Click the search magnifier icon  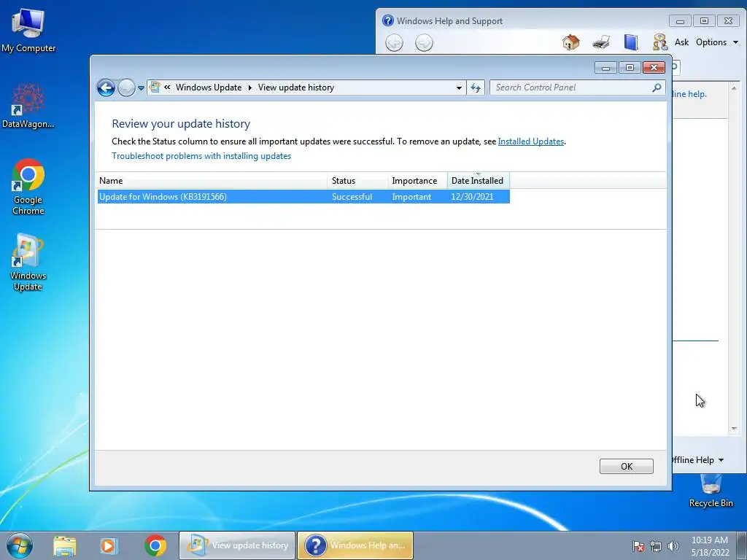click(657, 87)
